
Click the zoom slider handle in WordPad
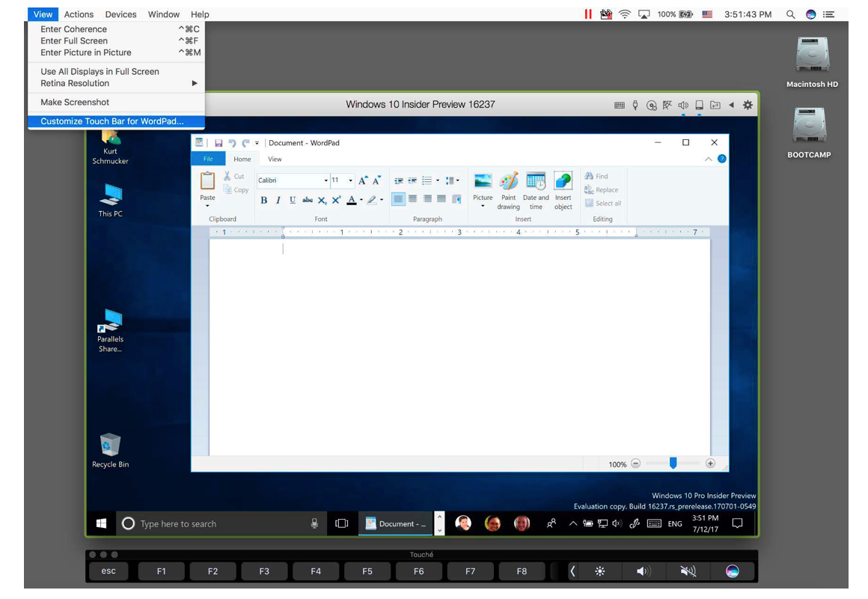click(x=673, y=463)
